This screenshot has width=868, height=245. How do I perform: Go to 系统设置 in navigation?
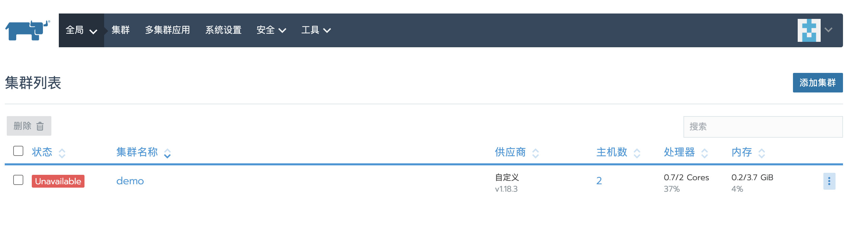(223, 30)
